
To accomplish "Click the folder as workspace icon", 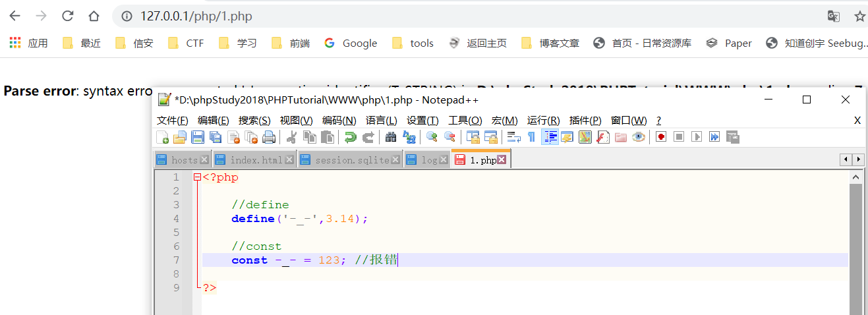I will click(x=621, y=137).
